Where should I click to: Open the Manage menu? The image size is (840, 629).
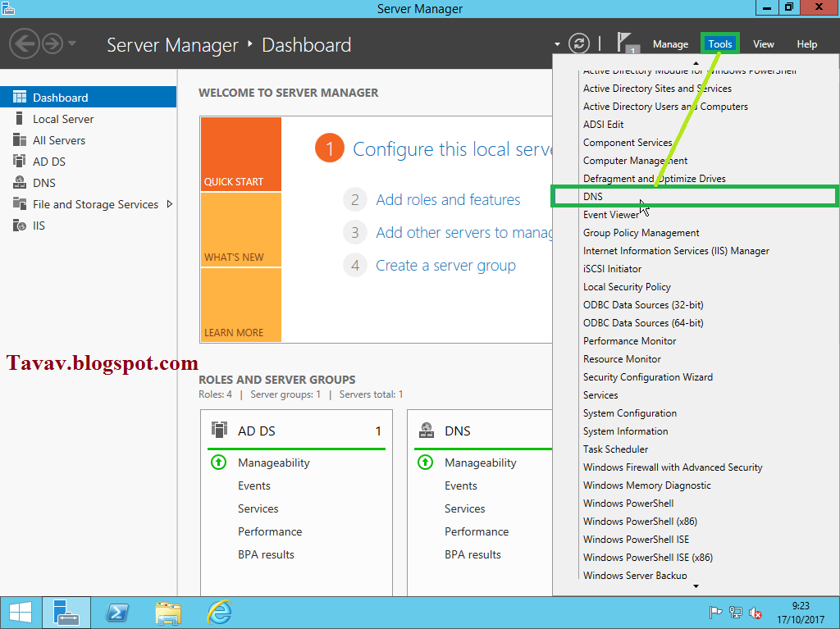[670, 44]
